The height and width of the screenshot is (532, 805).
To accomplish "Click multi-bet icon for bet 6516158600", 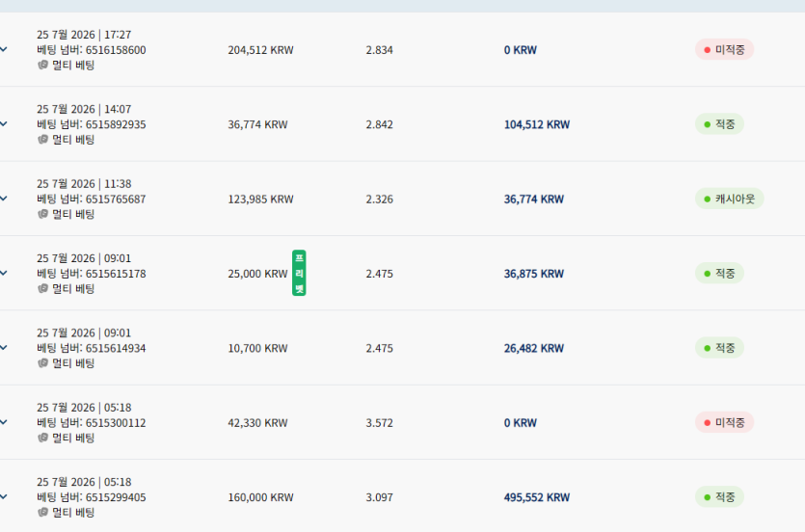I will tap(43, 65).
